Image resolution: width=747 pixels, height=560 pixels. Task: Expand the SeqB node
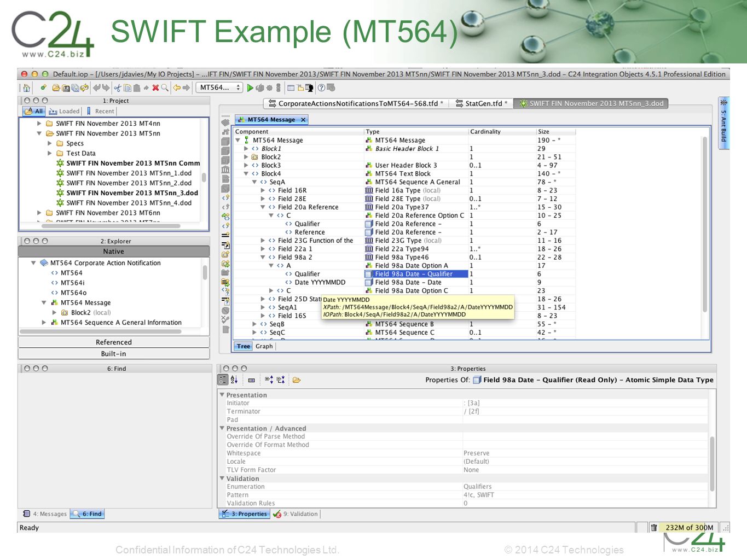click(x=254, y=324)
